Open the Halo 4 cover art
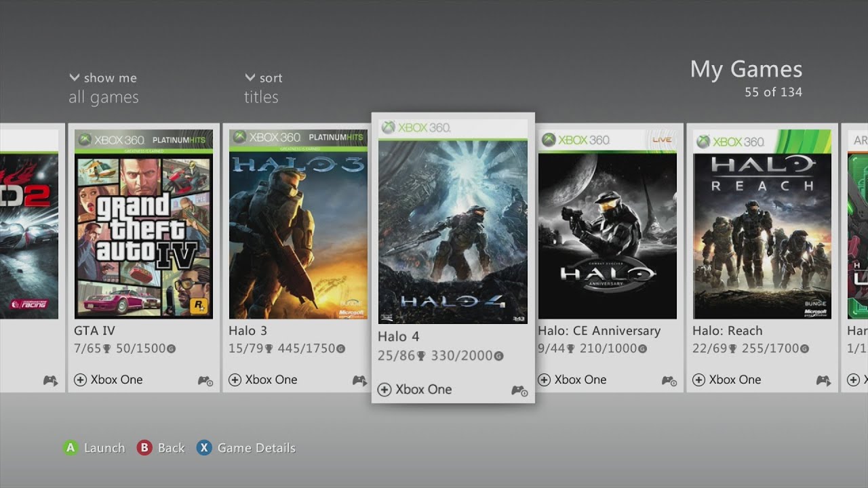Image resolution: width=868 pixels, height=488 pixels. pyautogui.click(x=453, y=222)
